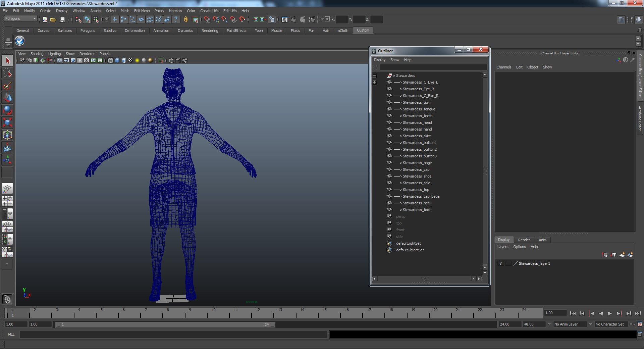Open the Edit Mesh menu
Image resolution: width=644 pixels, height=349 pixels.
coord(142,11)
